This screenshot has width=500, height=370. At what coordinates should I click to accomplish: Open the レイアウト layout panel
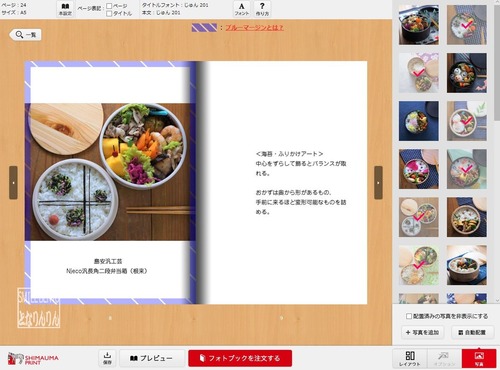pyautogui.click(x=410, y=359)
